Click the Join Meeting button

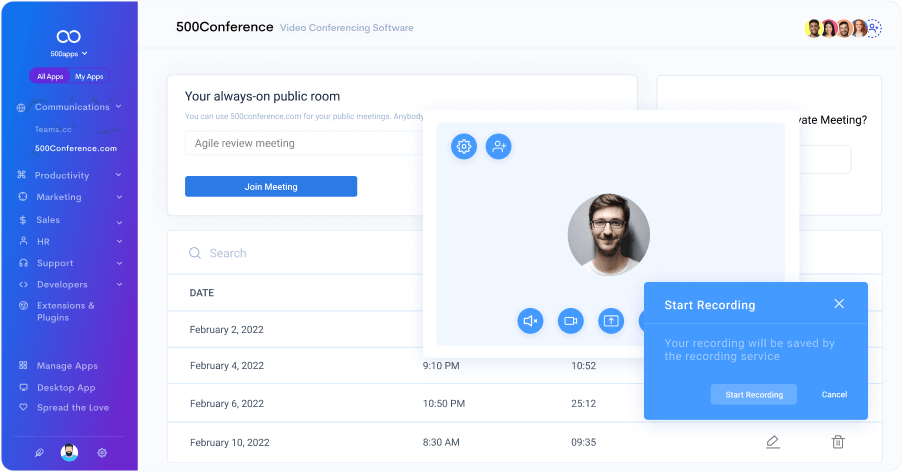coord(271,186)
